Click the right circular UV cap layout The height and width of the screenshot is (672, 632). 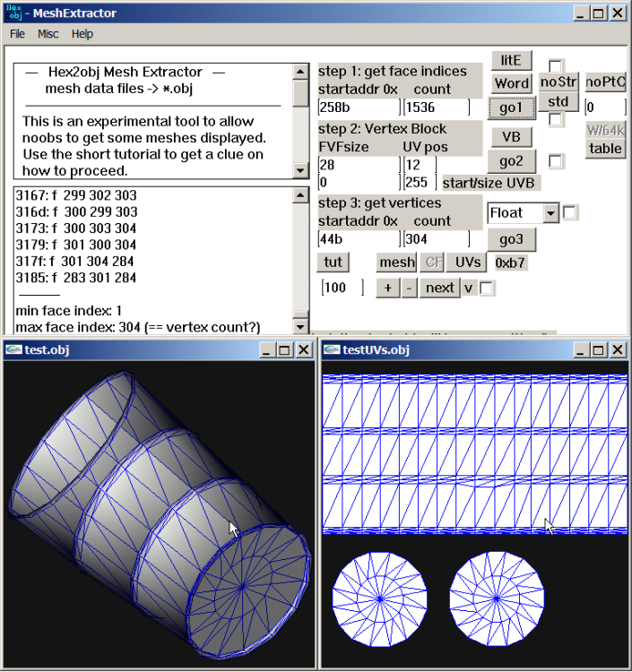(497, 599)
